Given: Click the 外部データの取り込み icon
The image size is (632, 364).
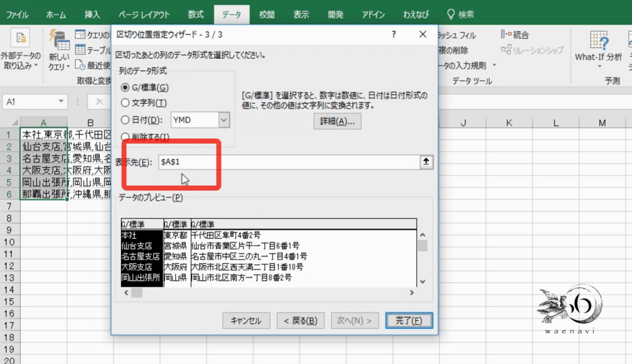Looking at the screenshot, I should tap(20, 39).
